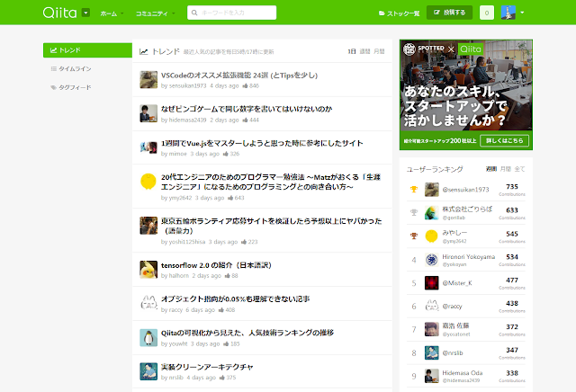Open author mimoe profile link

[x=178, y=154]
